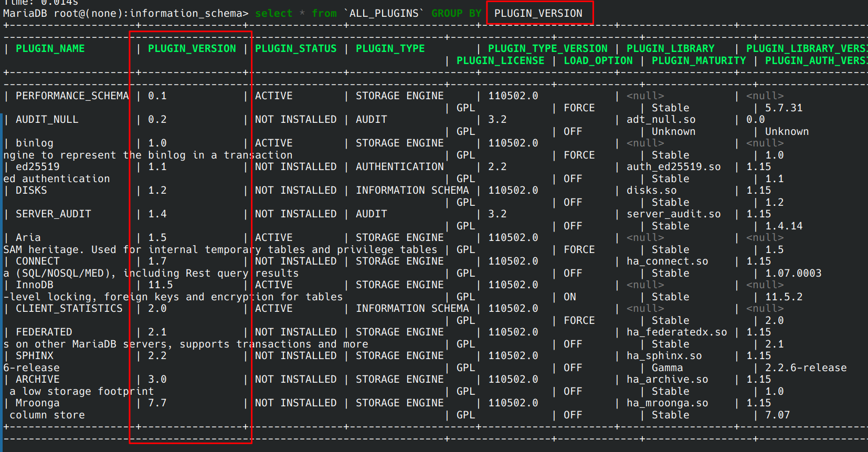Select the FEDERATED plugin name

44,332
